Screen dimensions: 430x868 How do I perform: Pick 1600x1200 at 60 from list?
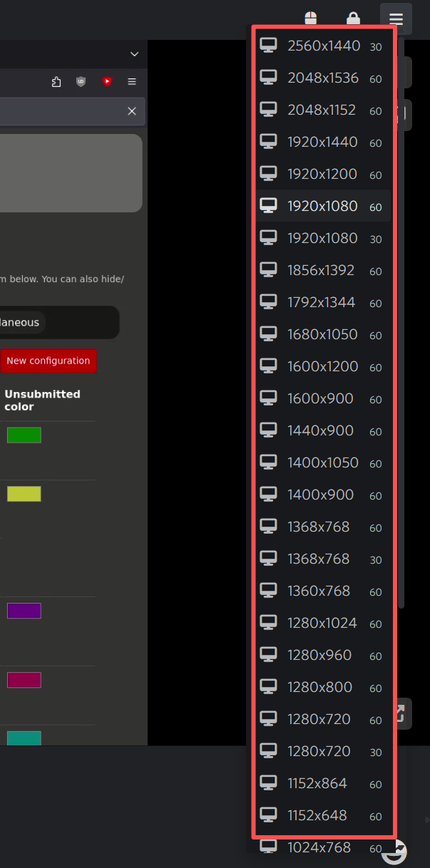(323, 367)
